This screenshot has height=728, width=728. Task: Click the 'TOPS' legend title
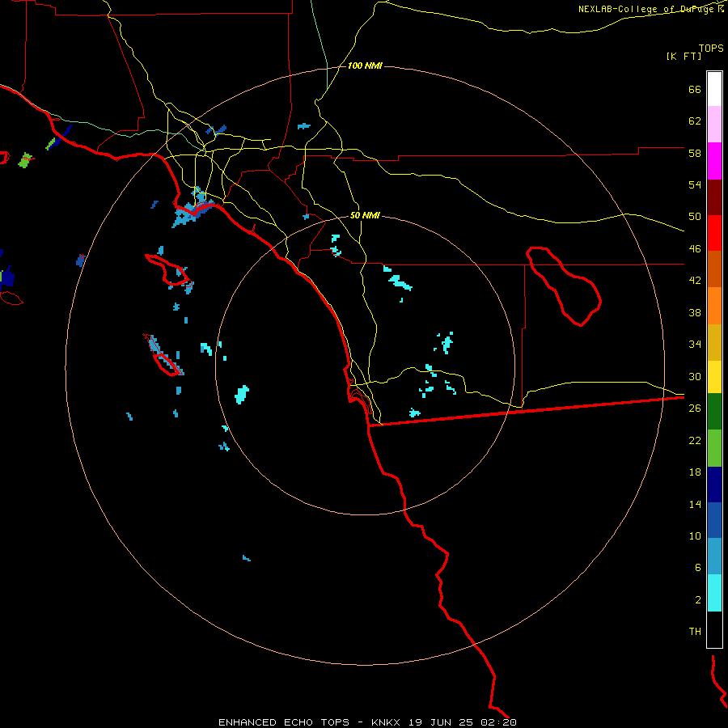point(711,49)
